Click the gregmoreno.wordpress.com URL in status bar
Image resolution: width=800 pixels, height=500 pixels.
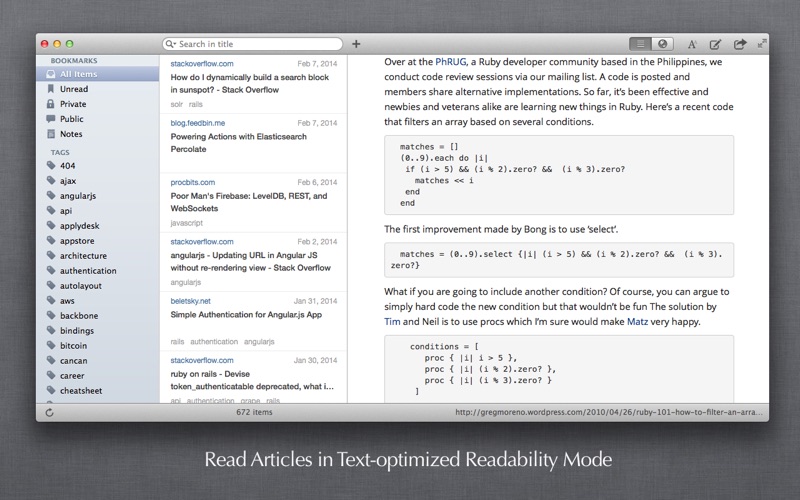(609, 412)
